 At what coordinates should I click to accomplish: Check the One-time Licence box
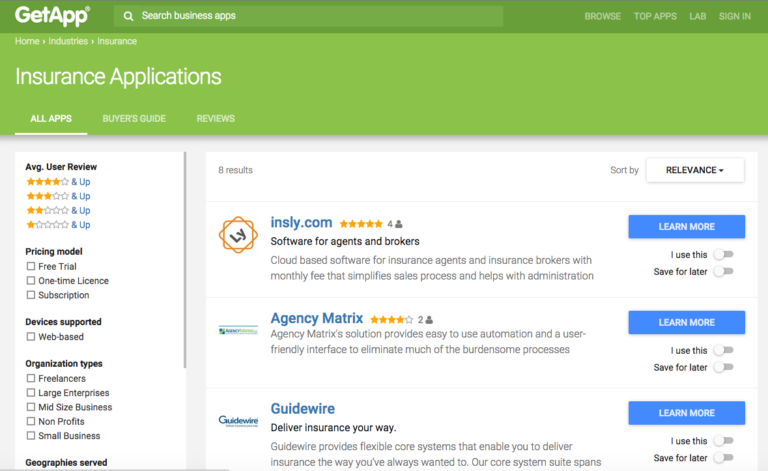(x=31, y=281)
